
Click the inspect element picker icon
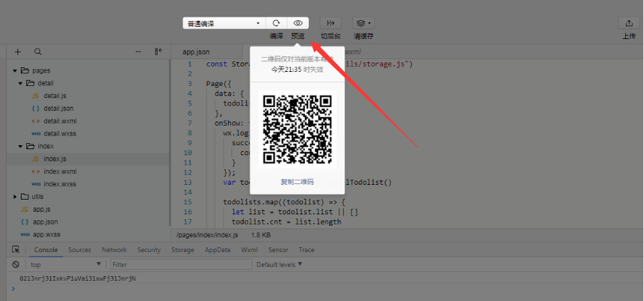(x=15, y=250)
